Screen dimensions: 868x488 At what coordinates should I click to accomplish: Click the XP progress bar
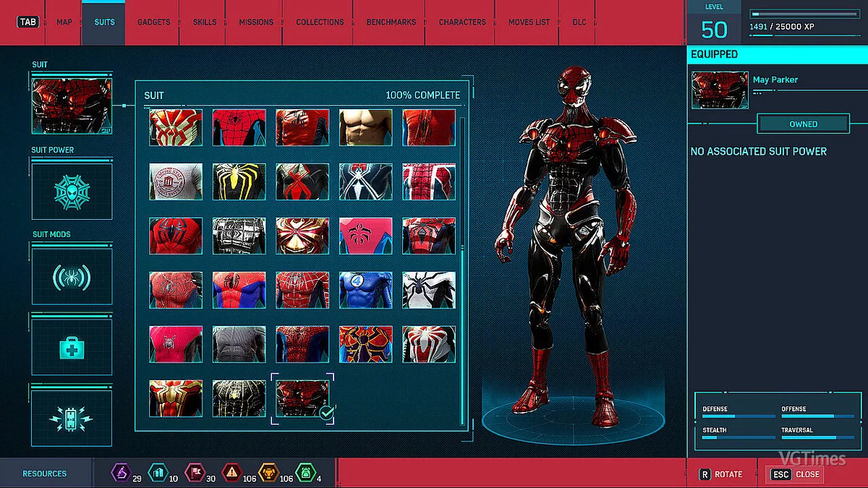pos(803,14)
